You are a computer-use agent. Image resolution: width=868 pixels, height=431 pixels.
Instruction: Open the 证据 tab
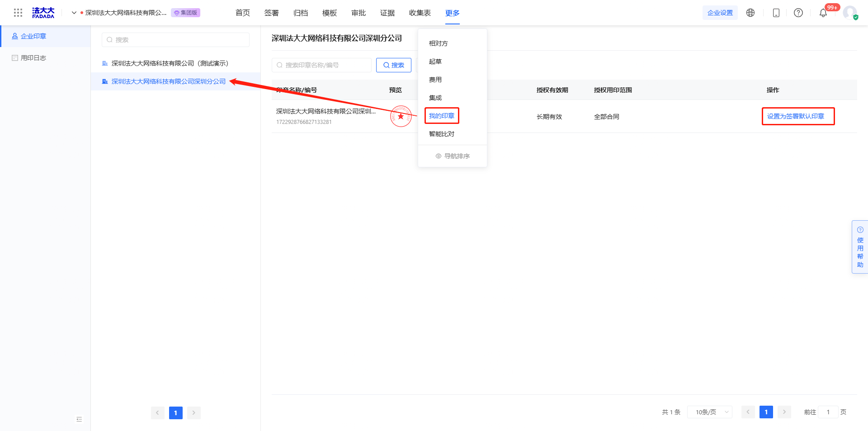pos(387,13)
